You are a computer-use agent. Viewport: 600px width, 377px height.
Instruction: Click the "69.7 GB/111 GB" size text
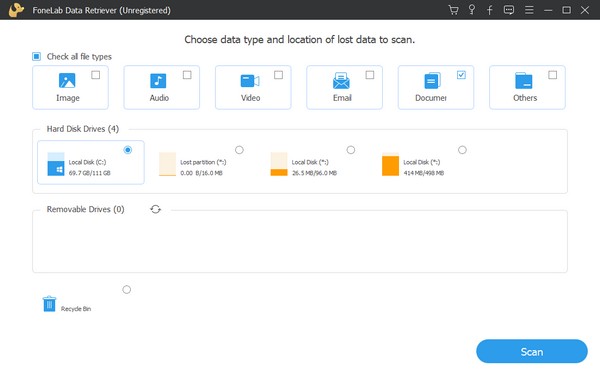pyautogui.click(x=90, y=173)
